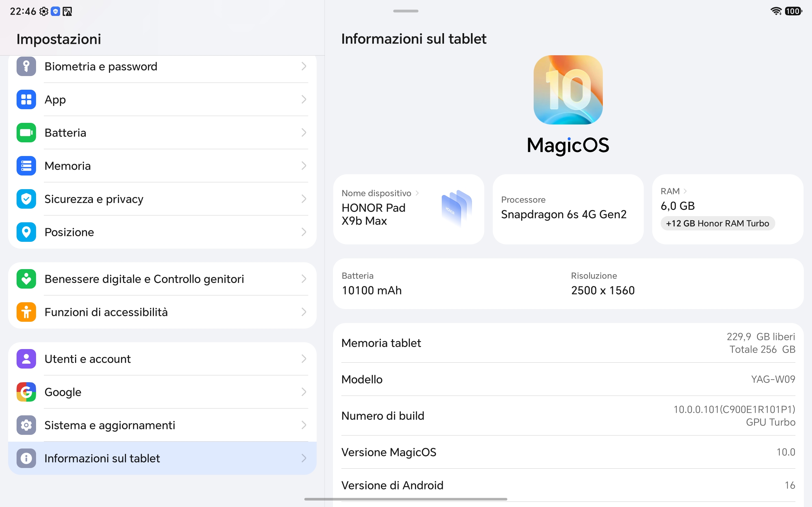Screen dimensions: 812x507
Task: Tap the Risoluzione 2500 x 1560 value
Action: pyautogui.click(x=603, y=290)
